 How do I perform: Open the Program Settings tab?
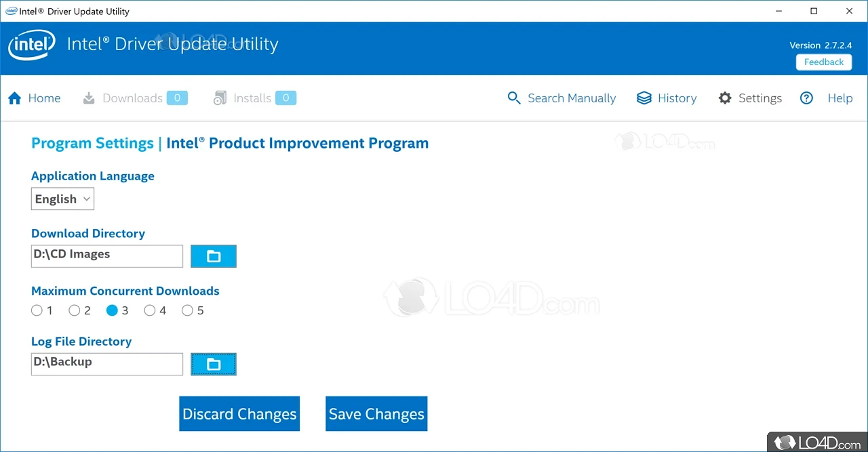coord(92,143)
